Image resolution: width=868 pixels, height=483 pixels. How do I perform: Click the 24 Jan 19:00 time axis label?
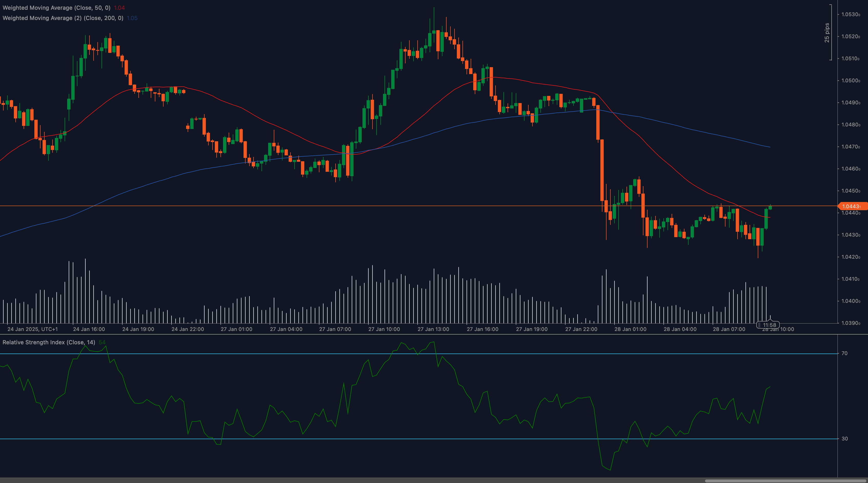[x=138, y=329]
